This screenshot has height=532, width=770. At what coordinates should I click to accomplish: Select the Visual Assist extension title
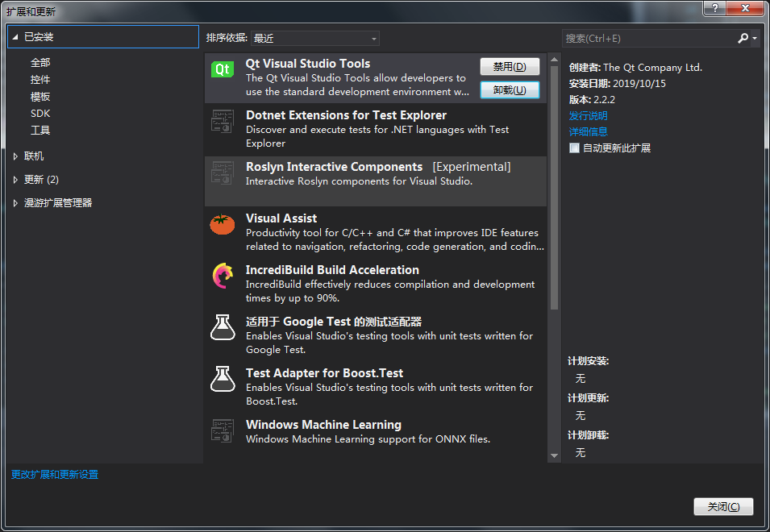(x=281, y=218)
